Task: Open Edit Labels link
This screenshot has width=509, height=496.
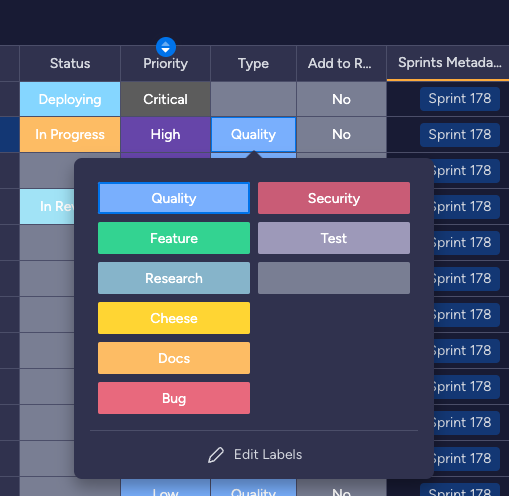Action: [255, 455]
